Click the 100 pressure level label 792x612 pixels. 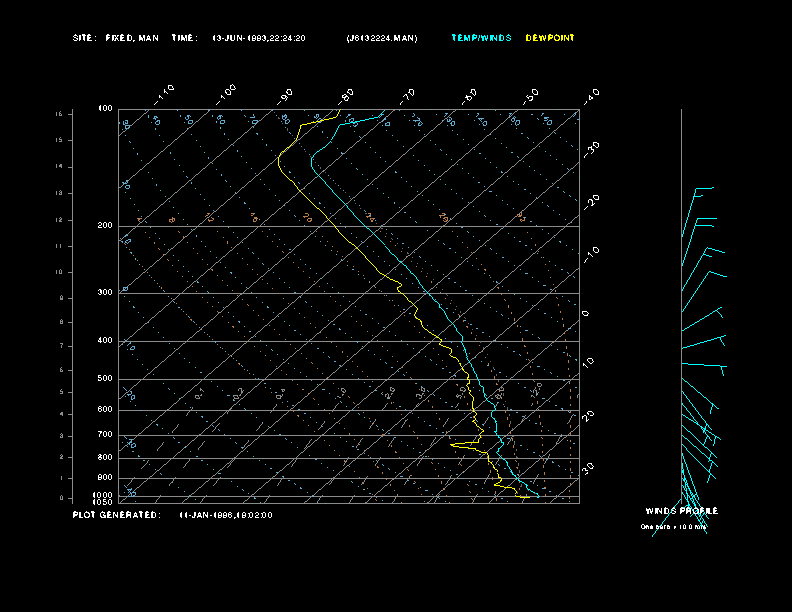coord(105,108)
